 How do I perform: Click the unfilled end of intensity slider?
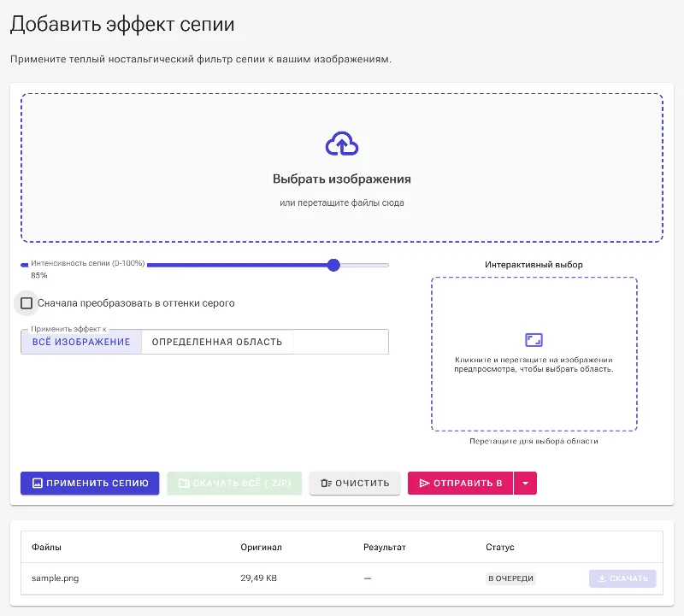pyautogui.click(x=365, y=265)
